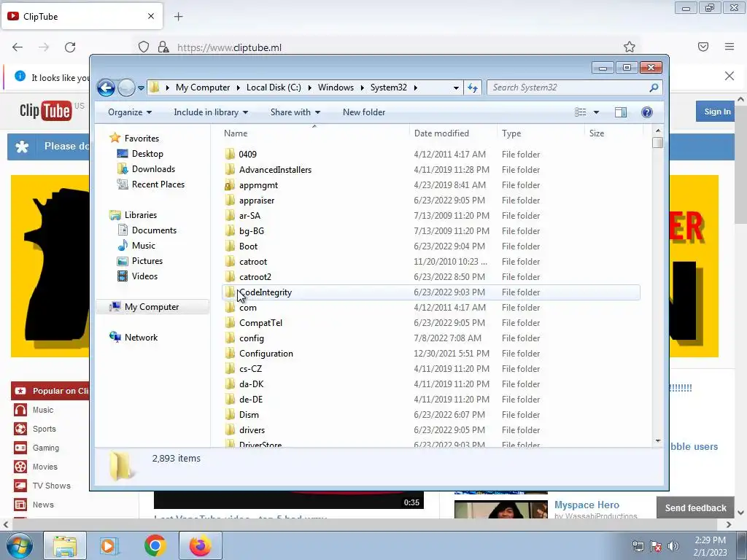Select the Configuration folder icon

point(230,354)
